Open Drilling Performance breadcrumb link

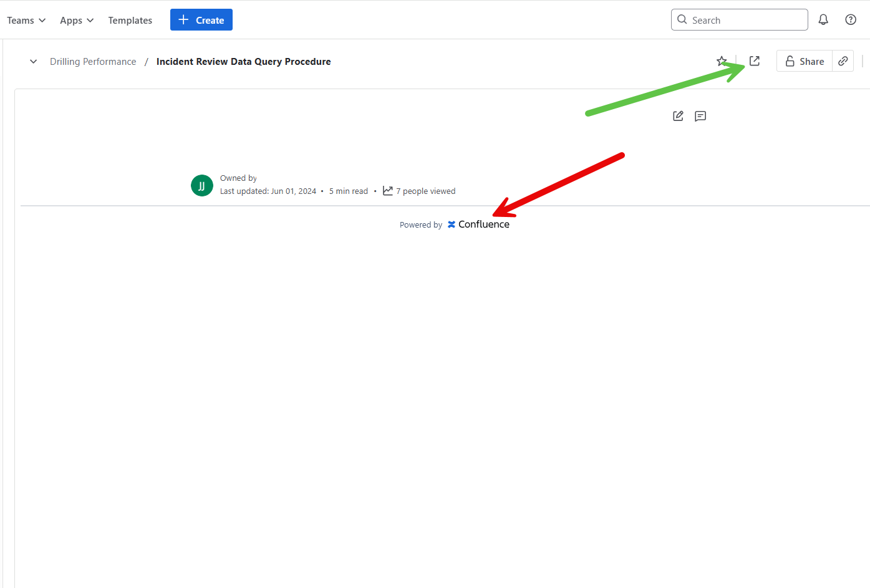point(93,61)
